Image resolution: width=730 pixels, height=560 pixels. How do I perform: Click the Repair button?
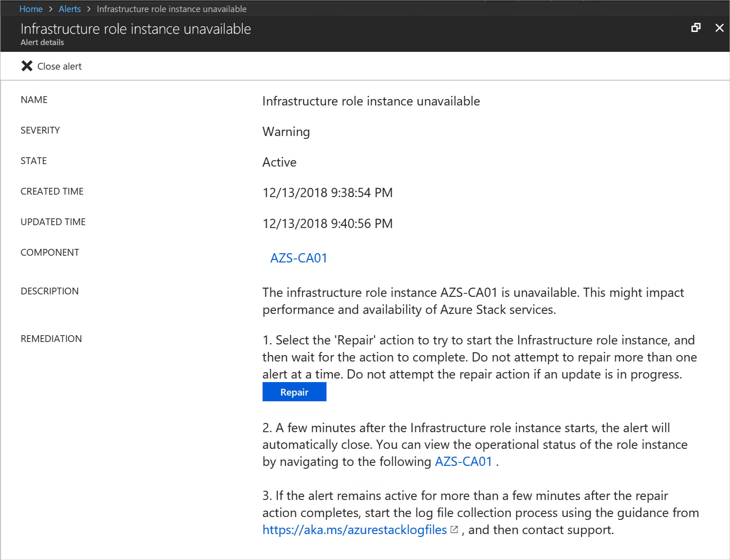[294, 392]
